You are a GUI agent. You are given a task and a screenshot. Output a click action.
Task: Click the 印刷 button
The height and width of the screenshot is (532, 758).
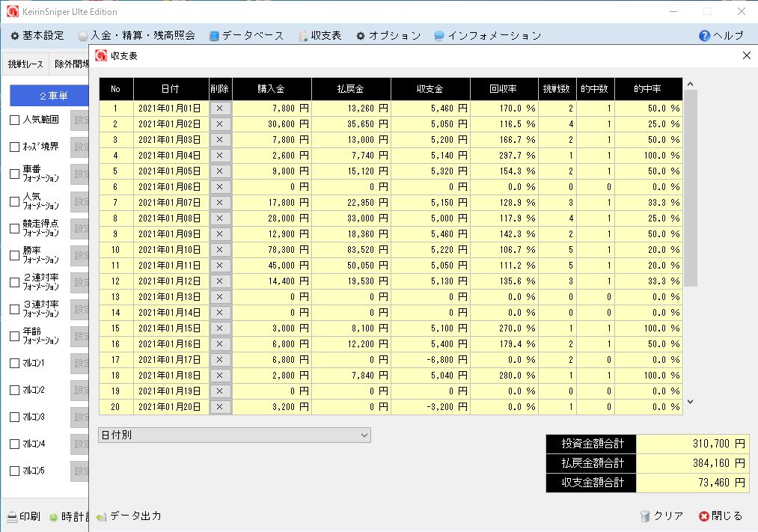(24, 516)
